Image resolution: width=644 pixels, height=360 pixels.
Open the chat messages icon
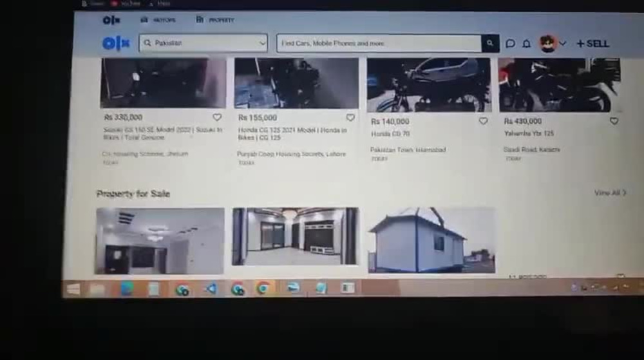[x=510, y=44]
